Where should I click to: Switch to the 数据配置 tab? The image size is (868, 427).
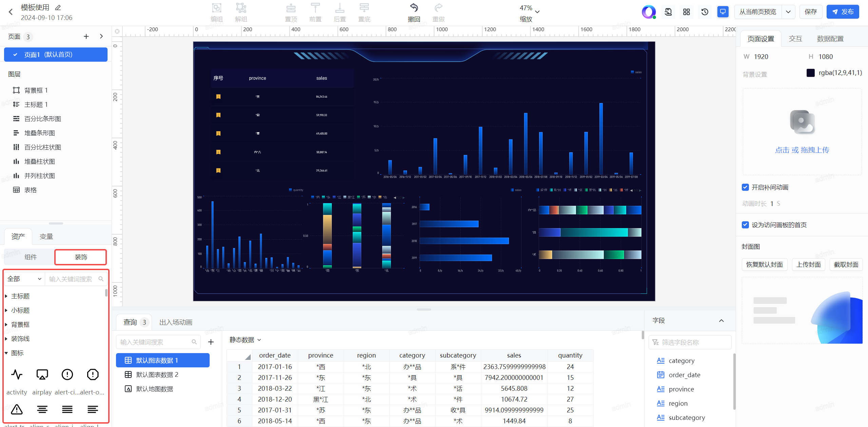pyautogui.click(x=830, y=39)
